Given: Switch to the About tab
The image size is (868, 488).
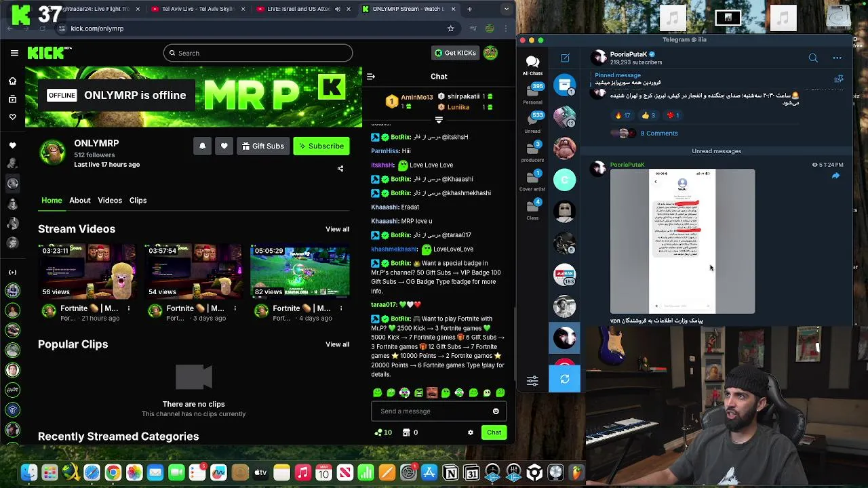Looking at the screenshot, I should (x=79, y=200).
